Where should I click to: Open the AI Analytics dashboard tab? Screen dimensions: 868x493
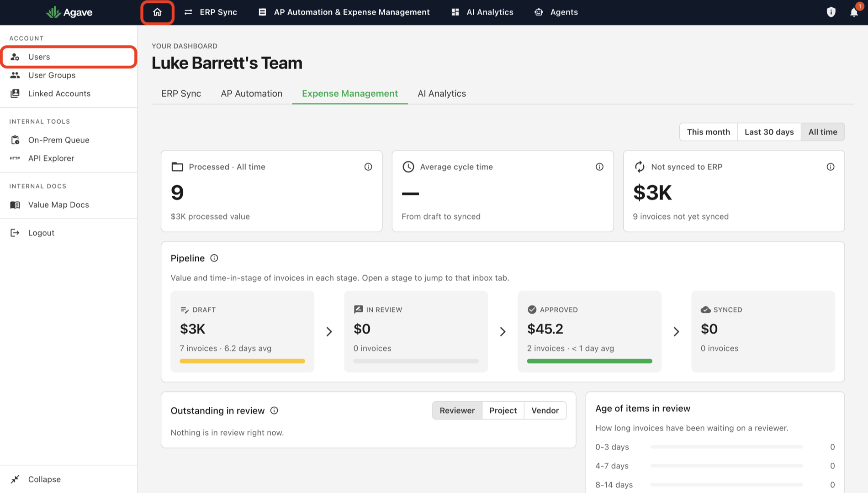pyautogui.click(x=442, y=94)
